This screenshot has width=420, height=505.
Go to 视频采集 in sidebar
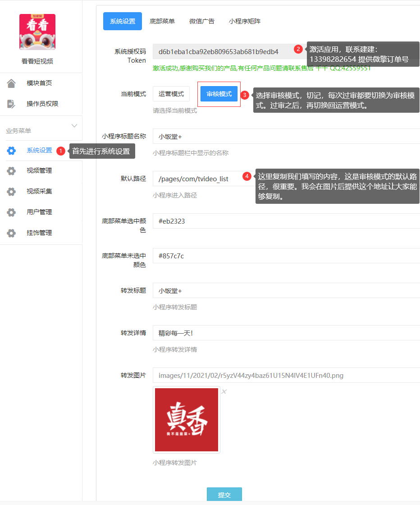(x=39, y=191)
